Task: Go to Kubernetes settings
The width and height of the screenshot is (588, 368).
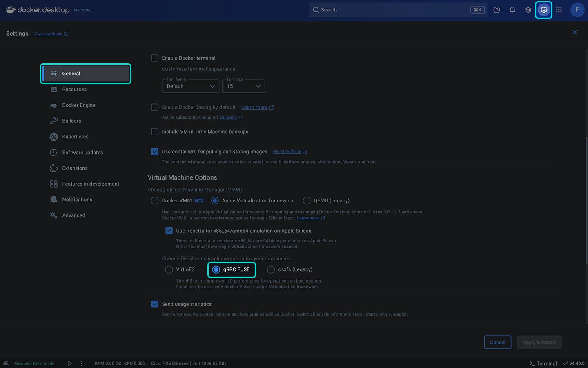Action: pos(76,136)
